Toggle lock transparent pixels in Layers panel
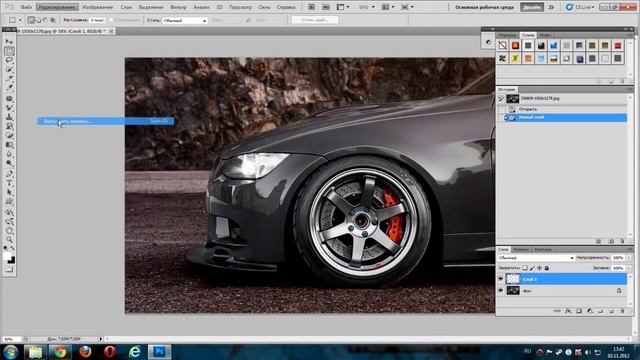The height and width of the screenshot is (360, 640). pos(525,268)
